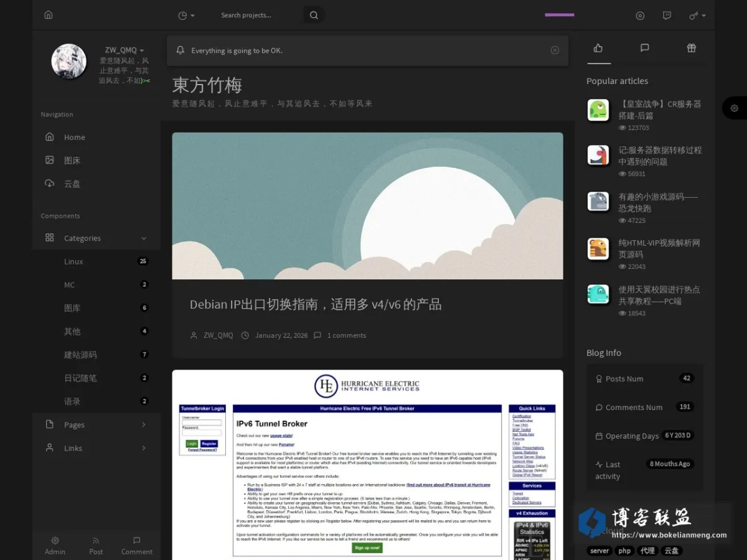
Task: Open article '纯HTML-VIP视频解析网页源码'
Action: point(659,248)
